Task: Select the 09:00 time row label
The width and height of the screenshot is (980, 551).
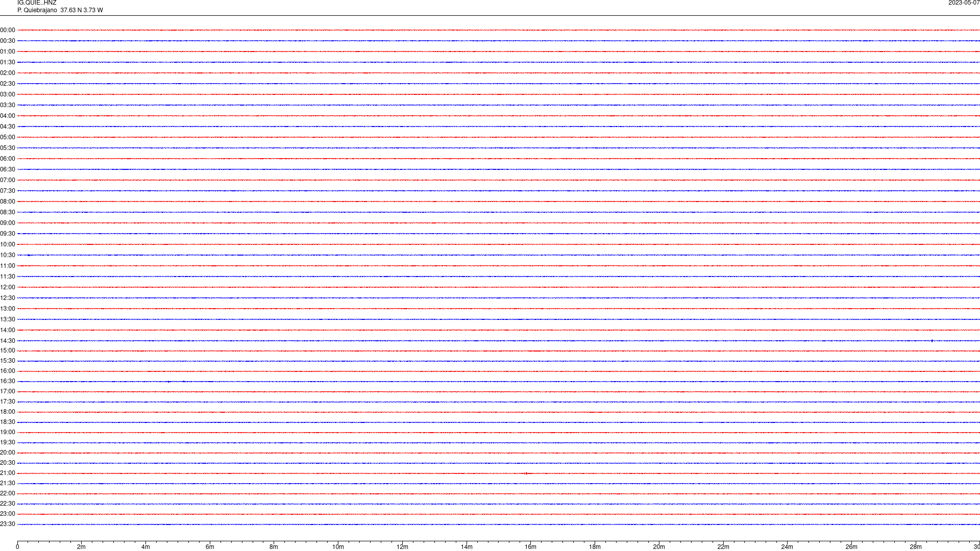Action: pos(8,223)
